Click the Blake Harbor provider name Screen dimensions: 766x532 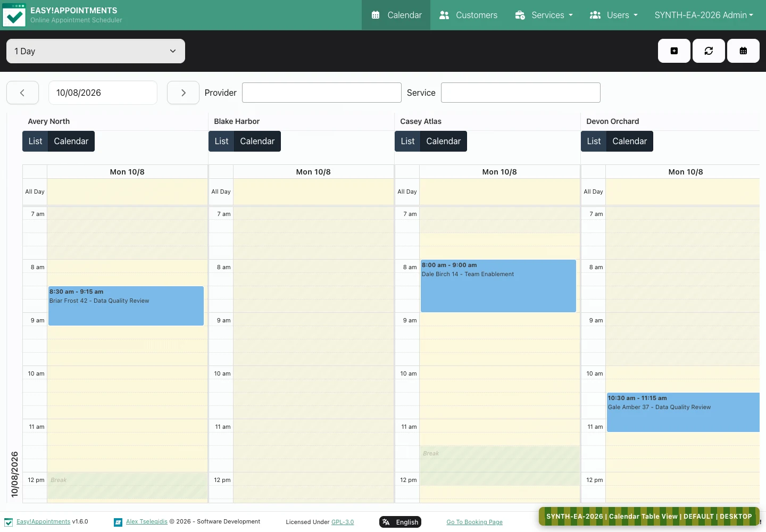pyautogui.click(x=237, y=121)
